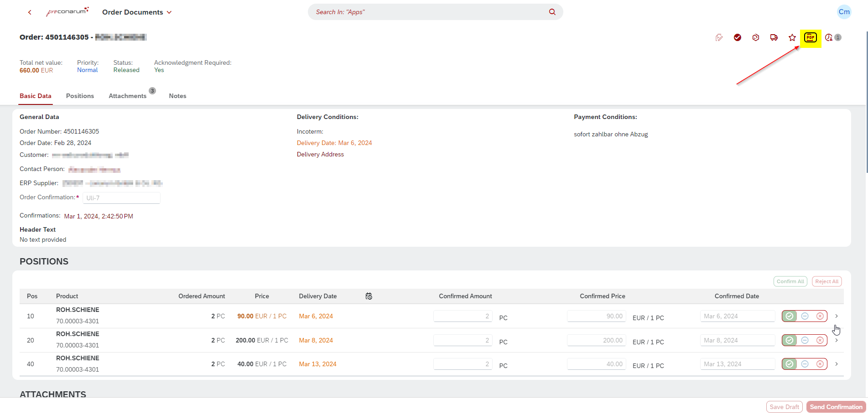The height and width of the screenshot is (415, 868).
Task: Click the back arrow in the header
Action: (30, 12)
